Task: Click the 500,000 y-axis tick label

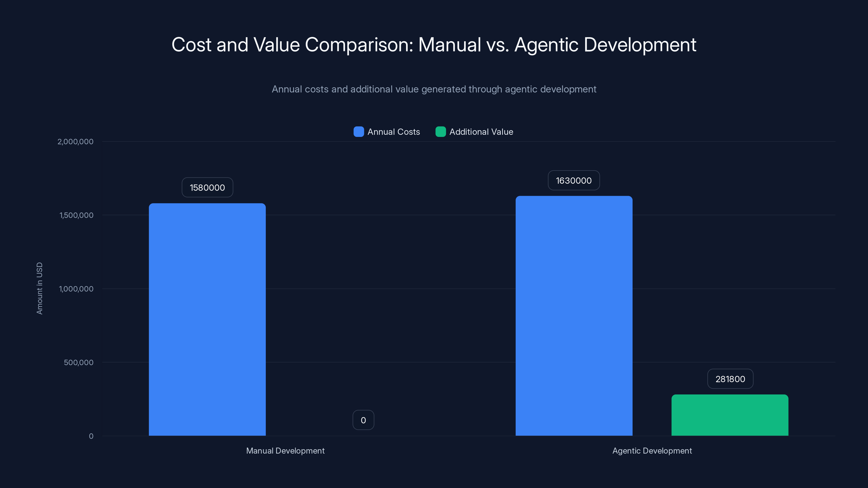Action: click(x=78, y=362)
